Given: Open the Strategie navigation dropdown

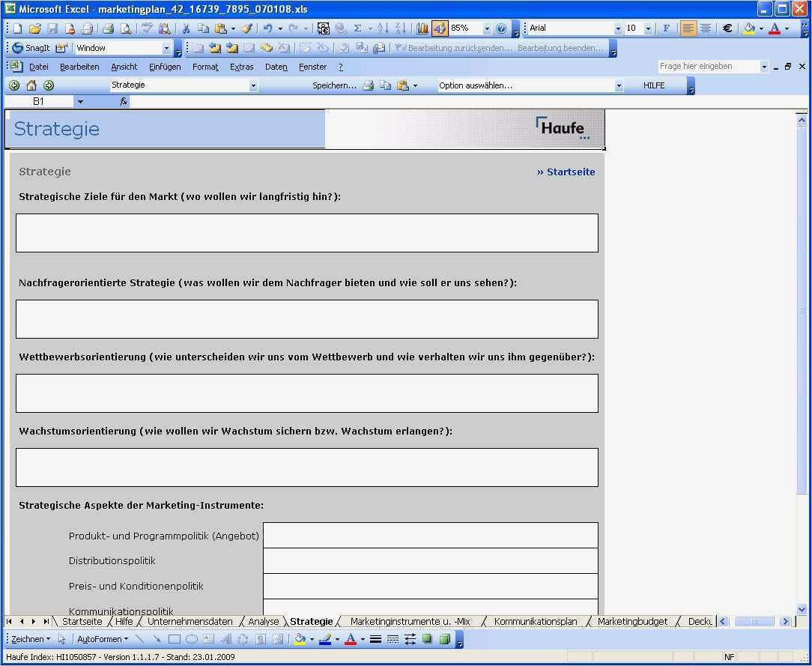Looking at the screenshot, I should (253, 85).
